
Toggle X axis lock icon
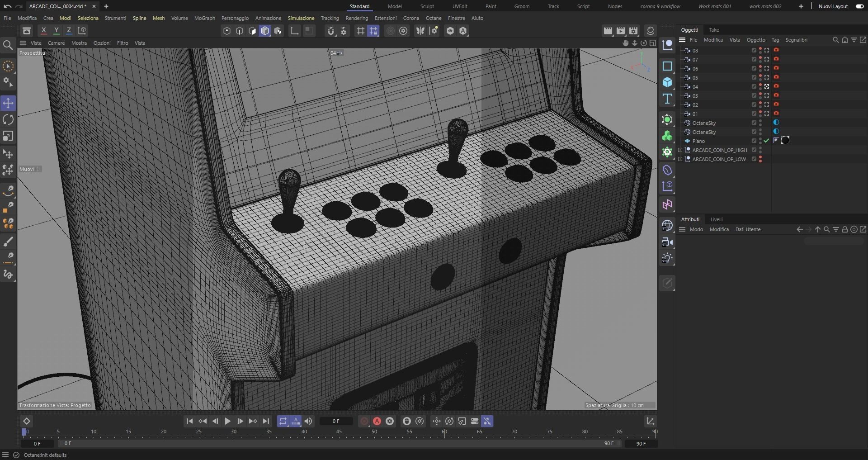tap(43, 31)
